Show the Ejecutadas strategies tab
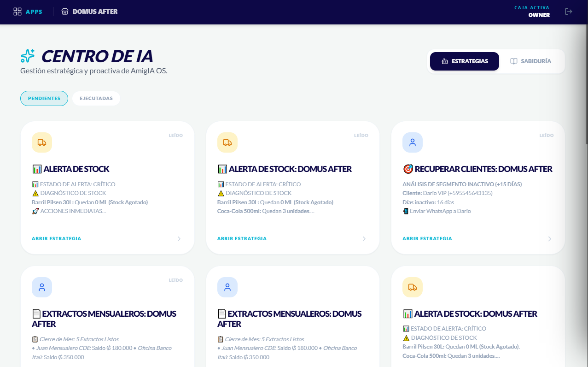This screenshot has height=367, width=588. point(96,99)
